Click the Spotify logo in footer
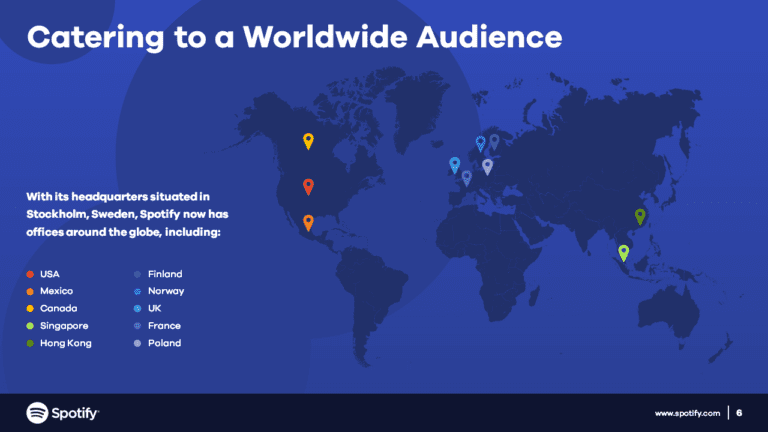Screen dimensions: 768x432 (x=63, y=413)
